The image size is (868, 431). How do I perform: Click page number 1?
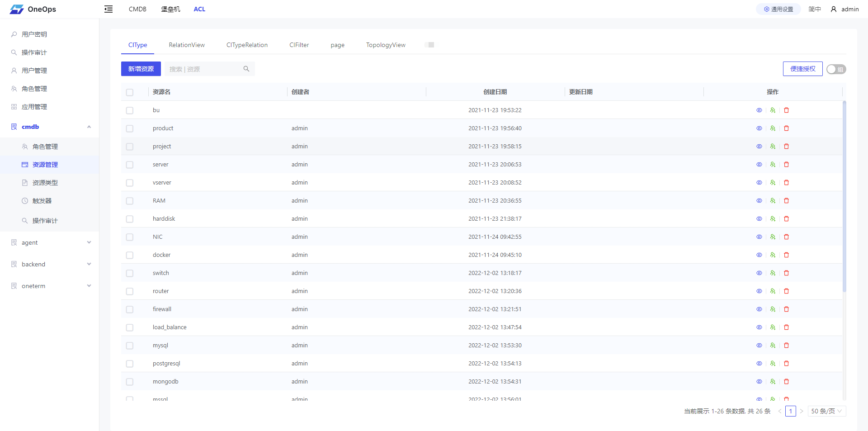791,411
